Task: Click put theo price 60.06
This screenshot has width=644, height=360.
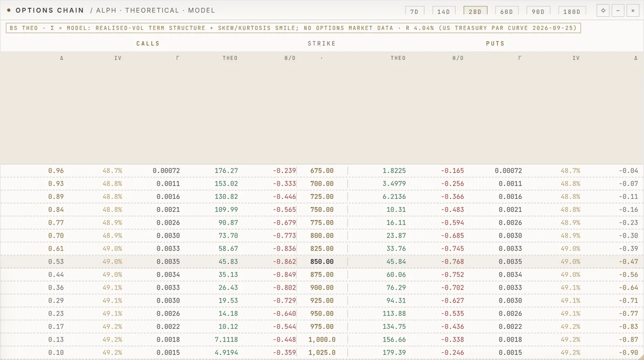Action: [x=396, y=274]
